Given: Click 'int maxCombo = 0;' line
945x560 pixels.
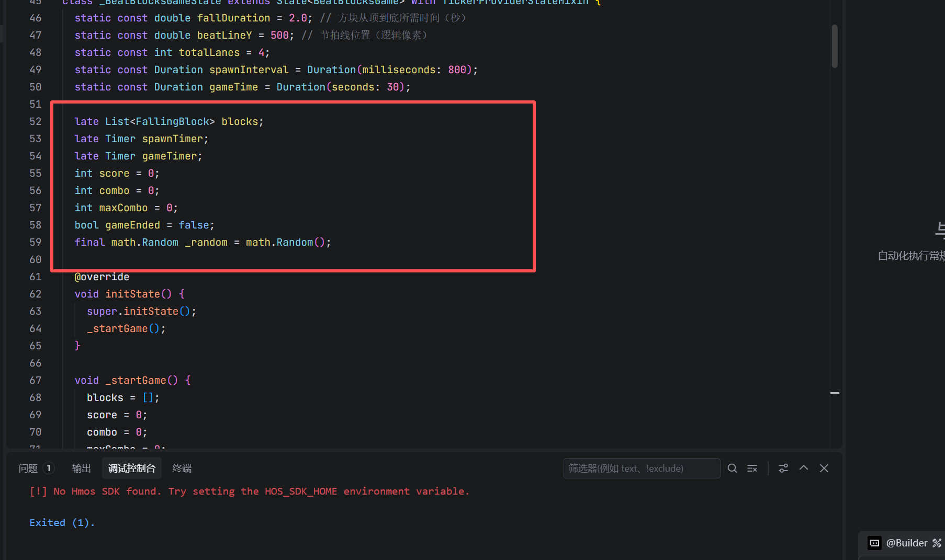Looking at the screenshot, I should click(126, 208).
